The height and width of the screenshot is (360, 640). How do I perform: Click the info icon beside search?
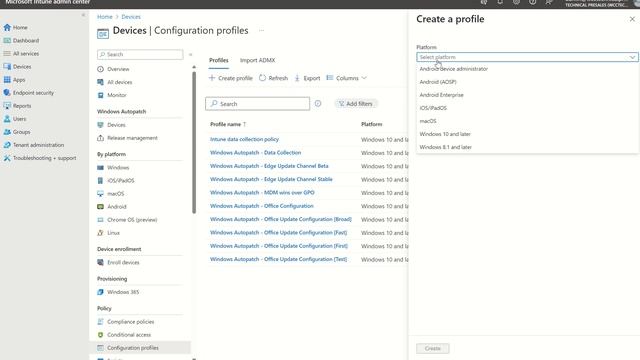(318, 104)
